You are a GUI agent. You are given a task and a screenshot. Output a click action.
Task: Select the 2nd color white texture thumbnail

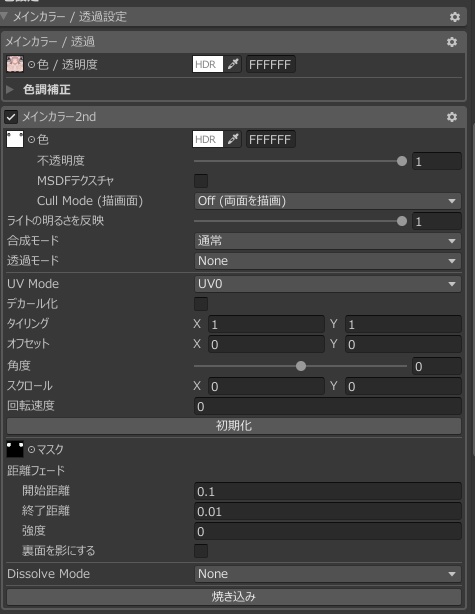[x=15, y=139]
